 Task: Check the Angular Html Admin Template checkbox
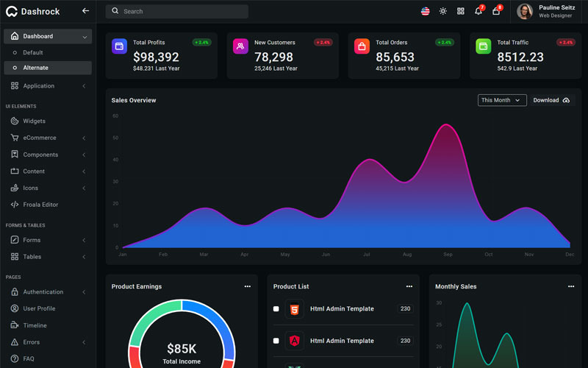coord(276,341)
